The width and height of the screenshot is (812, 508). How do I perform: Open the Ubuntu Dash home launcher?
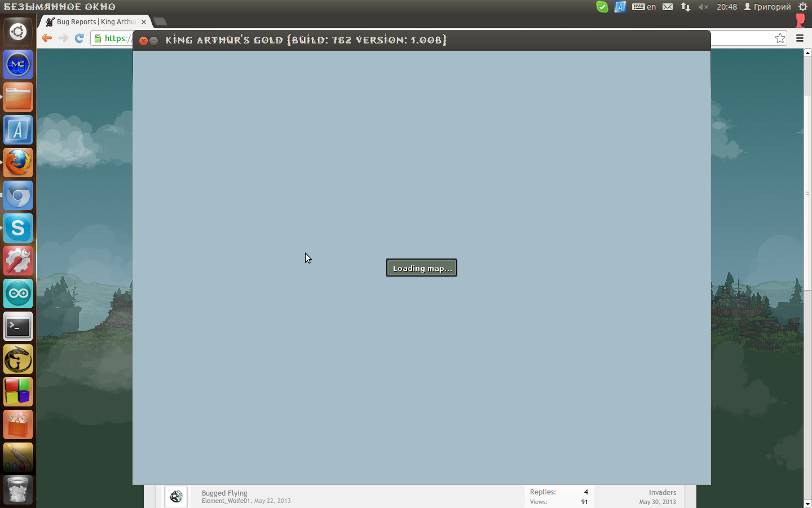coord(18,32)
